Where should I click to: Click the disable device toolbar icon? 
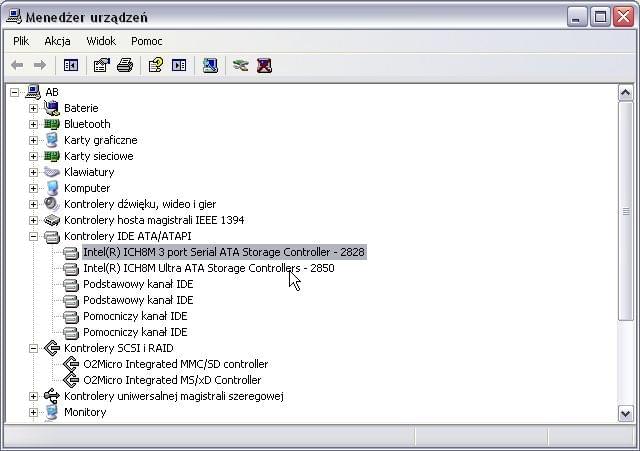(241, 65)
